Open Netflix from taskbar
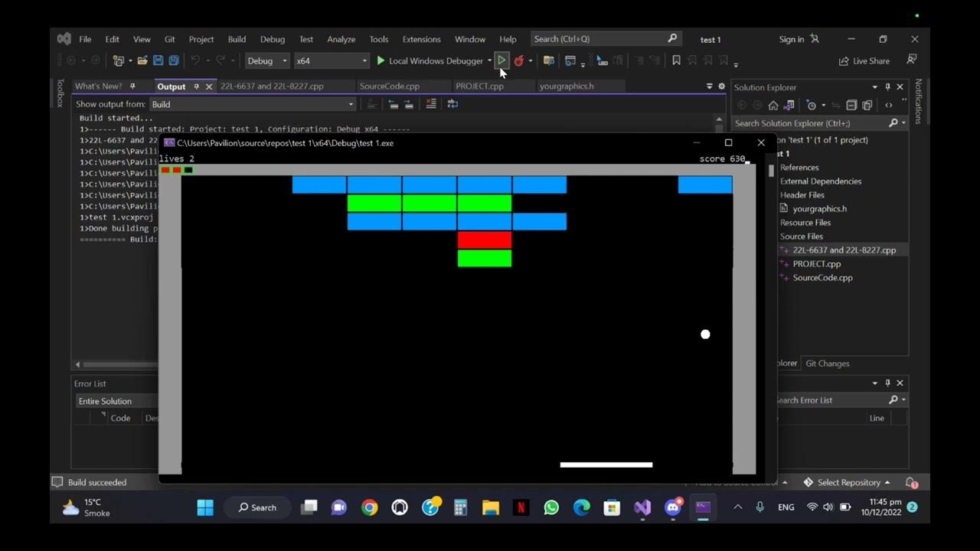 pos(521,507)
